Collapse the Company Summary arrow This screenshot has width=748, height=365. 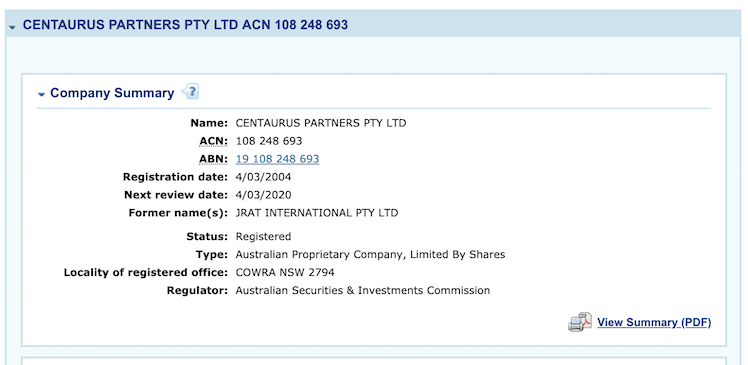(42, 94)
